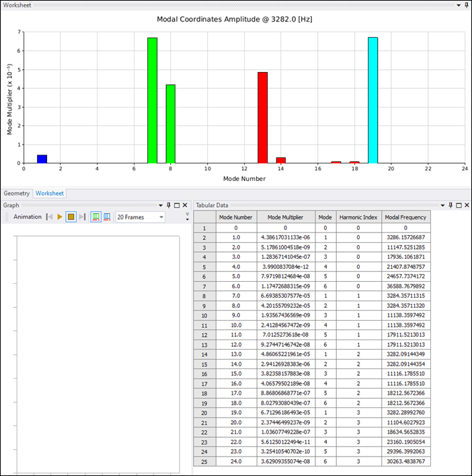Click mode number cell 24.0
Screen dimensions: 472x476
coord(237,461)
